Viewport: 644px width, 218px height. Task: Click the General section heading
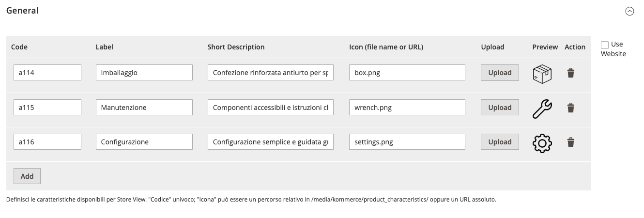coord(22,10)
